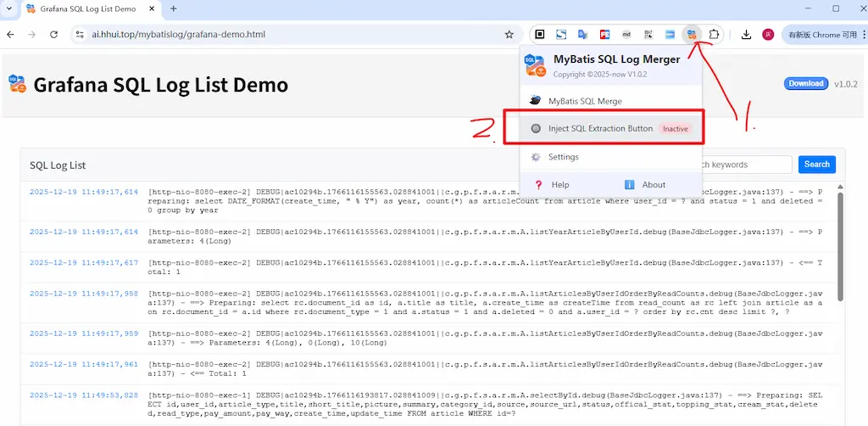Open the Chrome extensions puzzle icon
This screenshot has height=426, width=868.
[715, 35]
